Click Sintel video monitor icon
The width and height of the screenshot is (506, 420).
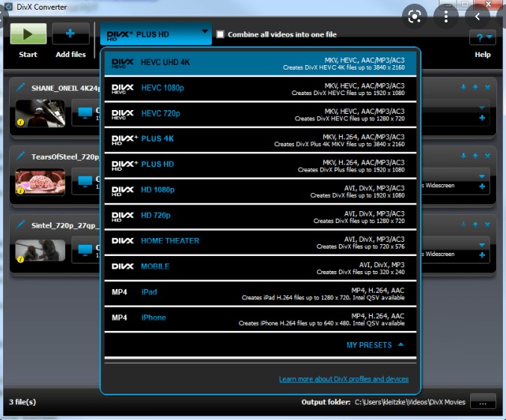pos(85,250)
